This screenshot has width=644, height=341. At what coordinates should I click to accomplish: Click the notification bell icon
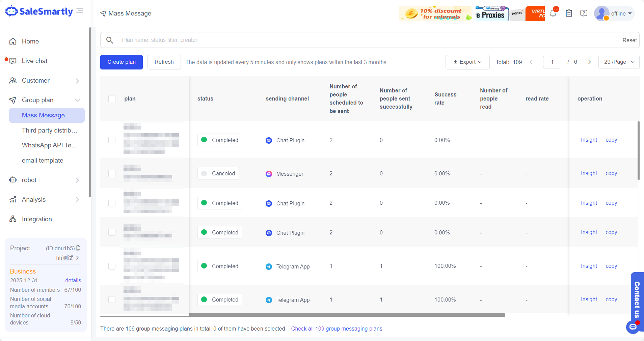point(553,13)
